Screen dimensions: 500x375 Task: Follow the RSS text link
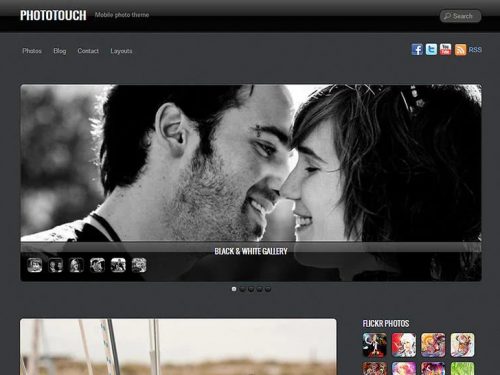coord(475,50)
